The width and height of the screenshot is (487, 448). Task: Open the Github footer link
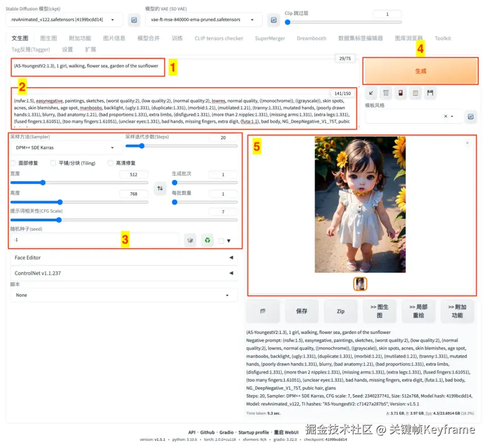[207, 432]
